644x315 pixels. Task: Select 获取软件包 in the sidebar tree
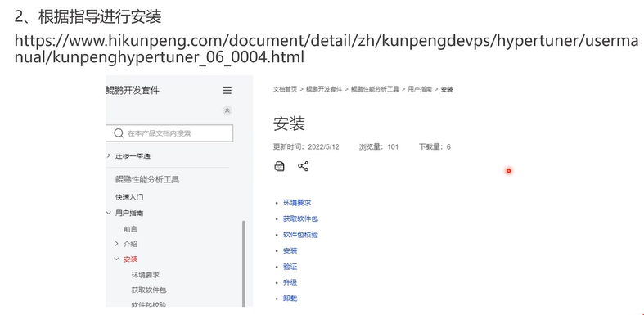149,290
